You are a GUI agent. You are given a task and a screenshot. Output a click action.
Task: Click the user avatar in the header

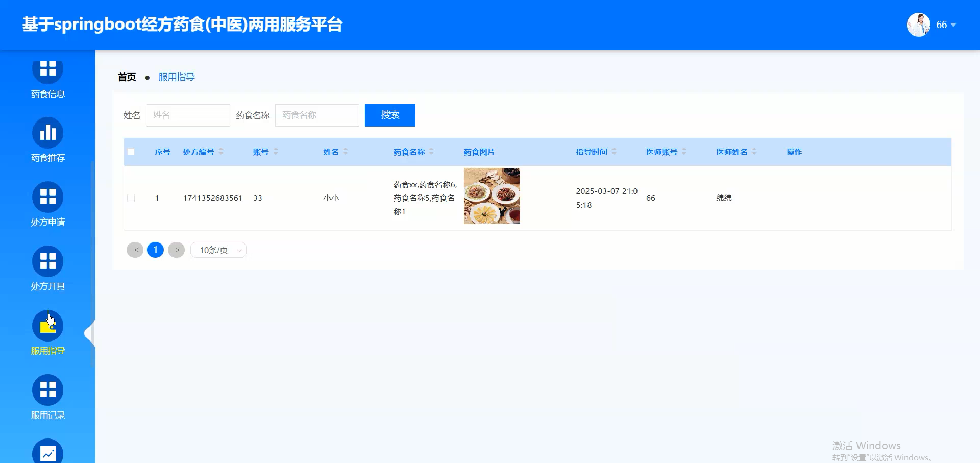[918, 24]
